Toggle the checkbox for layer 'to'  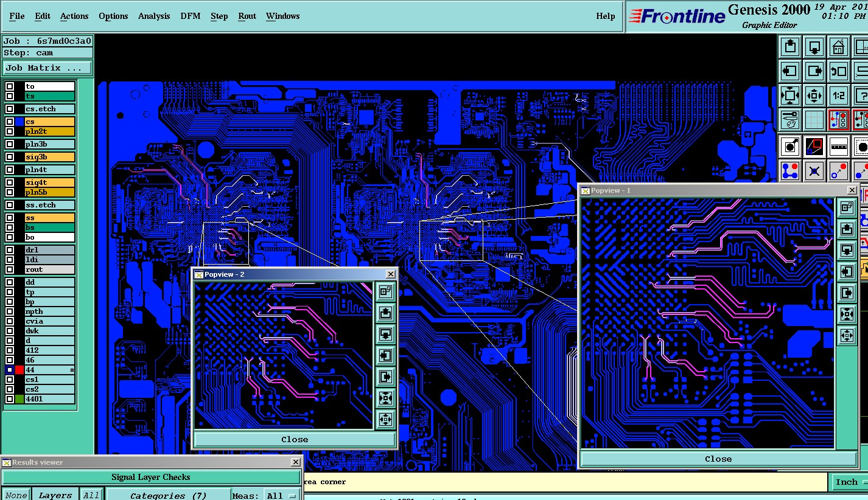[x=10, y=86]
